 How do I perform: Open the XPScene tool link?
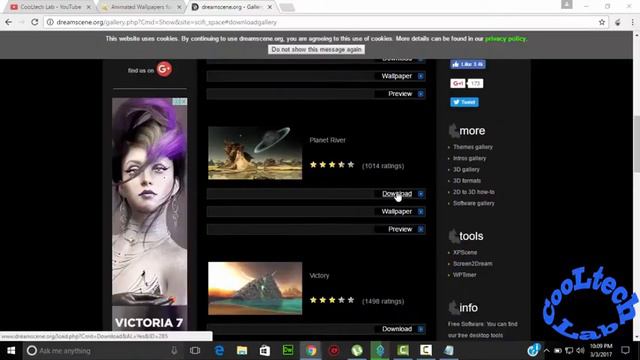[465, 253]
